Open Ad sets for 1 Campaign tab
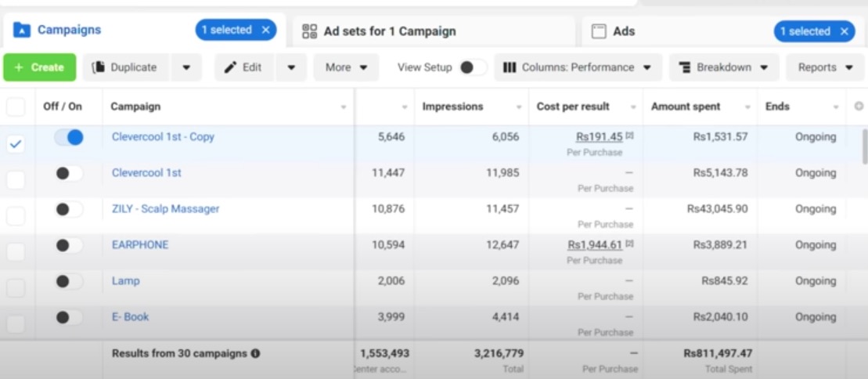The width and height of the screenshot is (868, 379). point(390,31)
